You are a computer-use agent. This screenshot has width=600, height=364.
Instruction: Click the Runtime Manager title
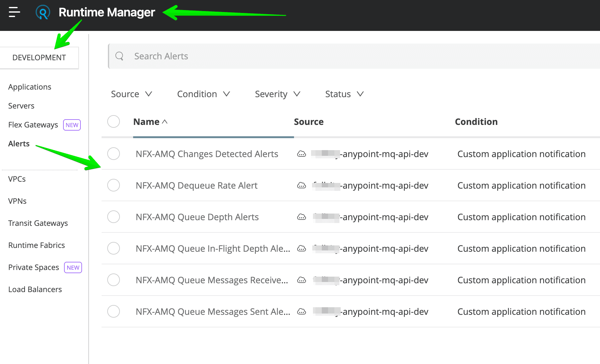(107, 12)
